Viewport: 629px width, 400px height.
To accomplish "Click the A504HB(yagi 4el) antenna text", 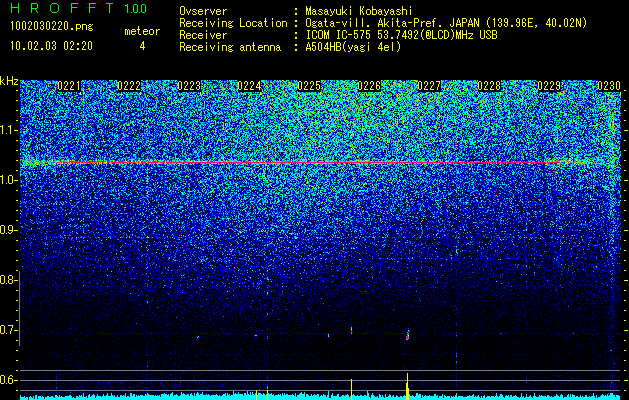I will [x=353, y=47].
